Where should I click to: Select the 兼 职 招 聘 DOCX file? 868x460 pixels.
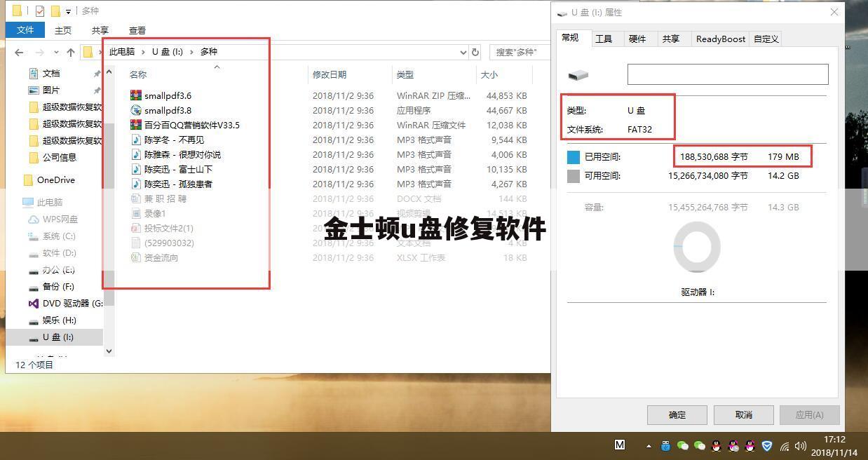pos(165,198)
